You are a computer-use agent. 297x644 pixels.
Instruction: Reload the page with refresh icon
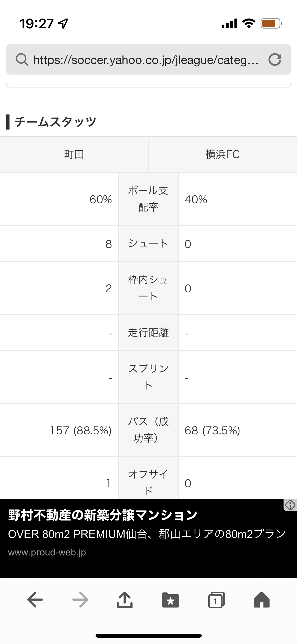click(275, 59)
